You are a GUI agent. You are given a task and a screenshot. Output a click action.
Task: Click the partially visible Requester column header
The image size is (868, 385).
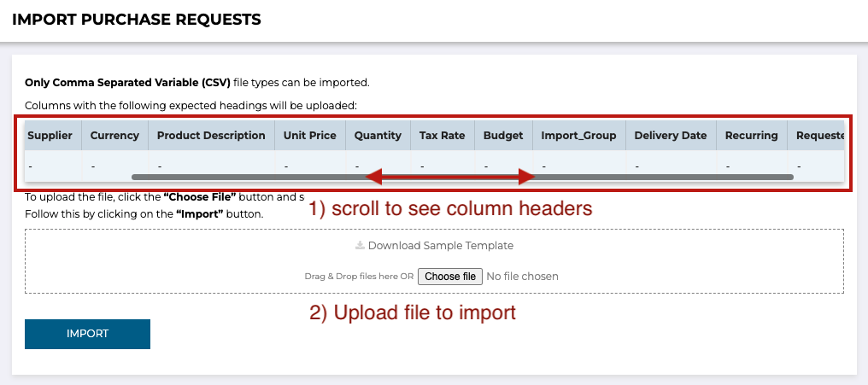816,136
